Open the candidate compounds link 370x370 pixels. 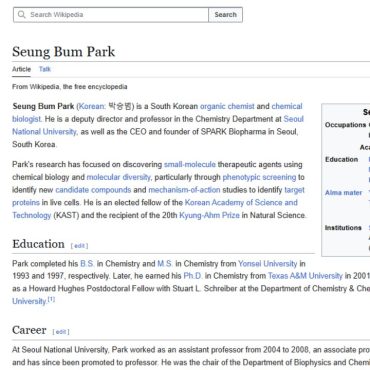click(x=93, y=190)
